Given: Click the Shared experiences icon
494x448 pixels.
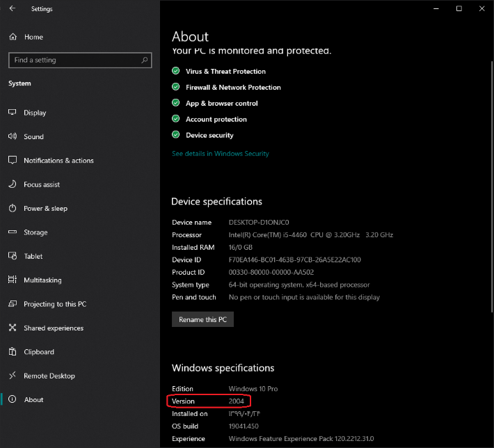Looking at the screenshot, I should coord(13,328).
